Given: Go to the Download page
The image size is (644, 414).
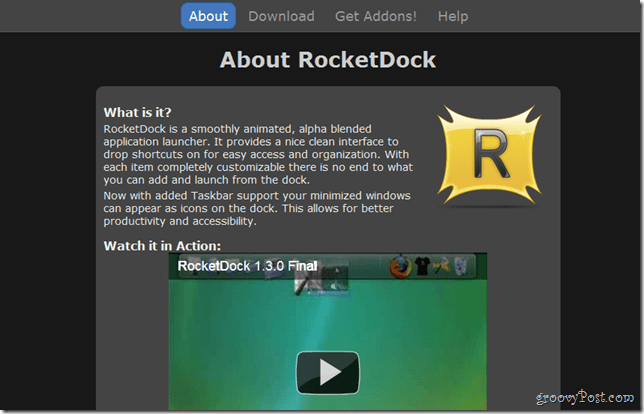Looking at the screenshot, I should (281, 16).
